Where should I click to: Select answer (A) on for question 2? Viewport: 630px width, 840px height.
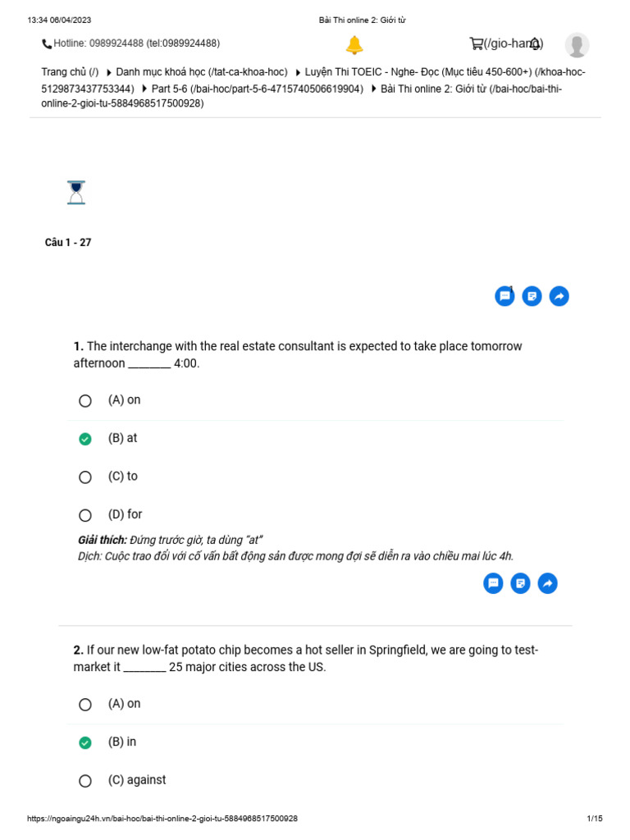coord(85,704)
